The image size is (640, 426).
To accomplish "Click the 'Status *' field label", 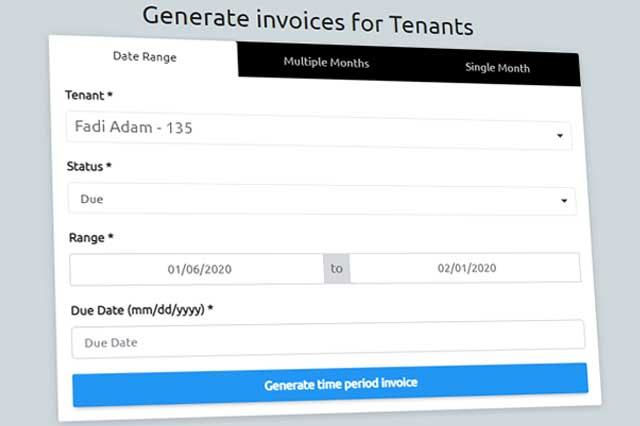I will click(x=89, y=166).
